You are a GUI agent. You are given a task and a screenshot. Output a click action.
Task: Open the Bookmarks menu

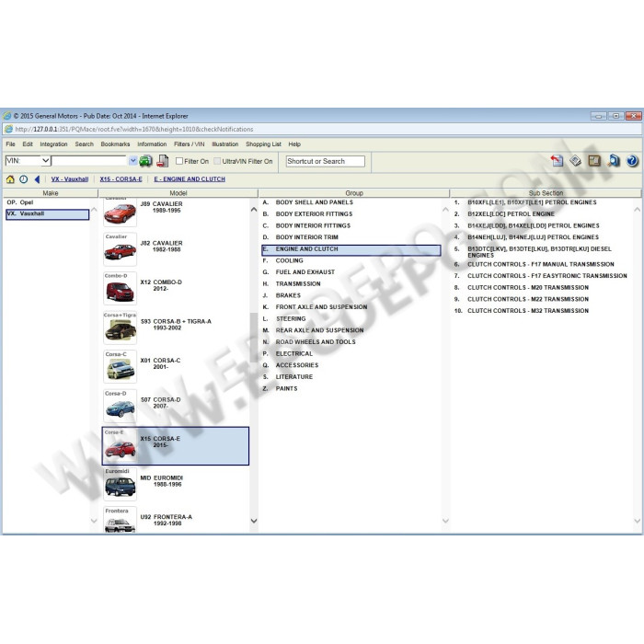point(115,144)
